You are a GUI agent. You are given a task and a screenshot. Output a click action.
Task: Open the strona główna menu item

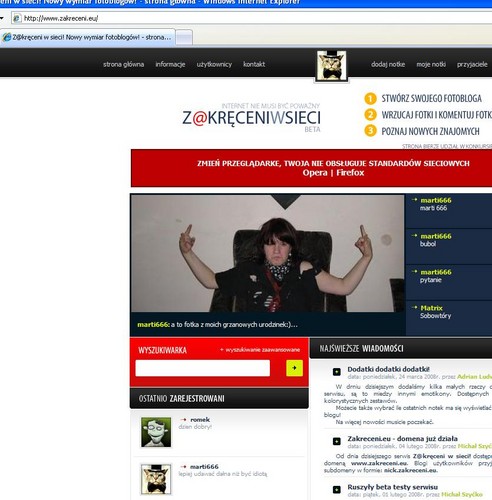123,64
